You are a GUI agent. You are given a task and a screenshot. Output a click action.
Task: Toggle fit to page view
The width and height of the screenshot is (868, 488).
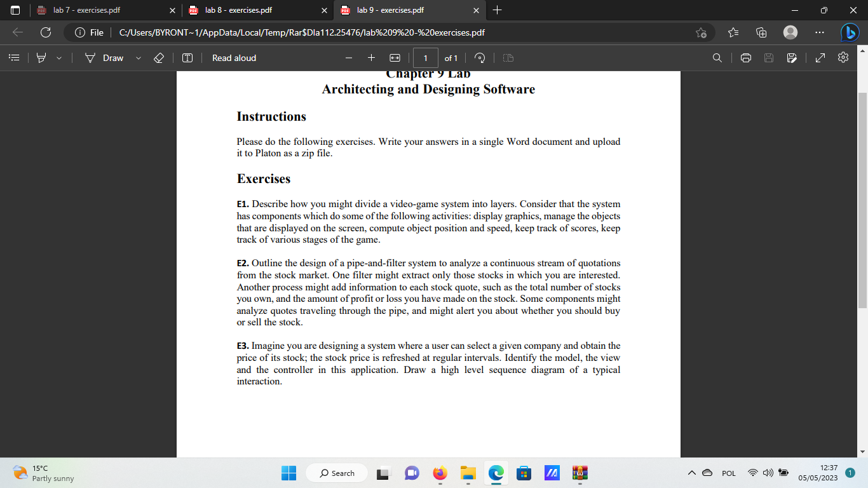click(x=395, y=57)
